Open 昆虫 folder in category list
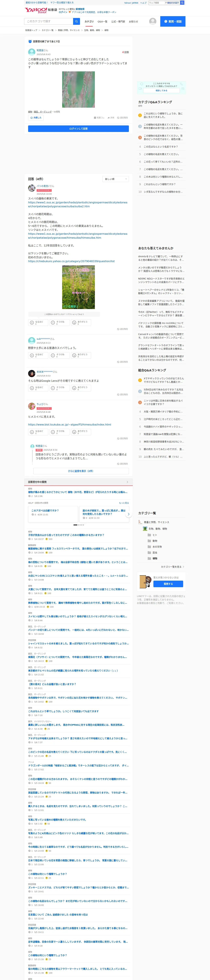Screen dimensions: 210x980 pos(152,552)
